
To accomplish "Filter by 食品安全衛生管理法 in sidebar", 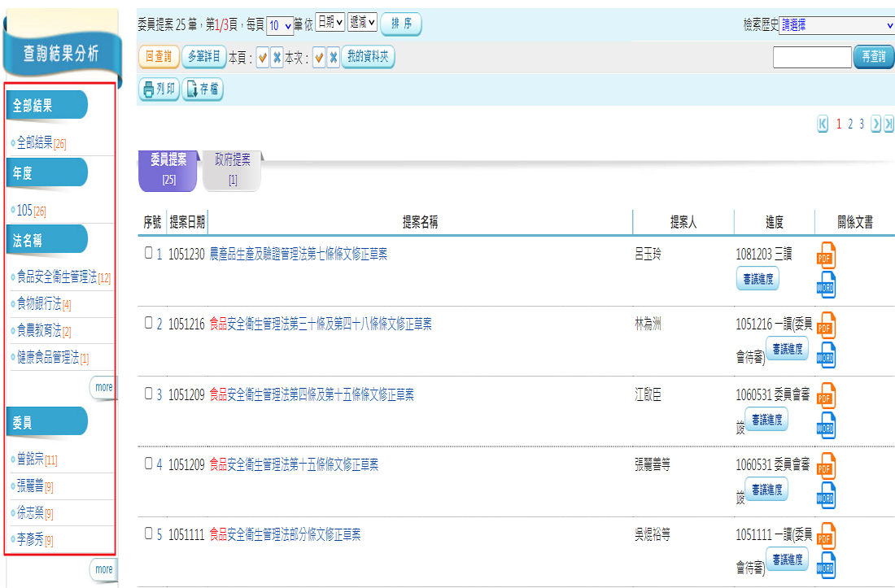I will 57,277.
